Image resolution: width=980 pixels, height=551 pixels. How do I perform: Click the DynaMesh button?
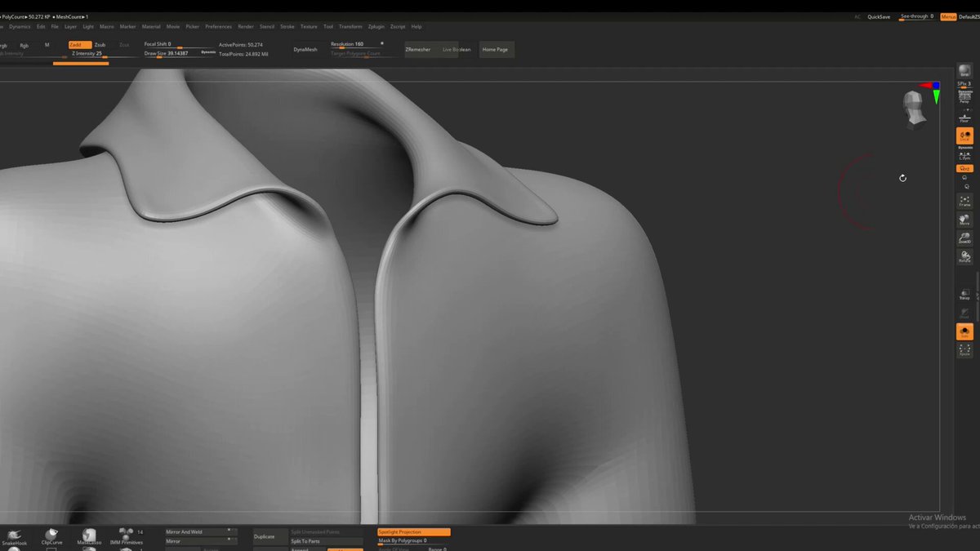click(x=305, y=50)
